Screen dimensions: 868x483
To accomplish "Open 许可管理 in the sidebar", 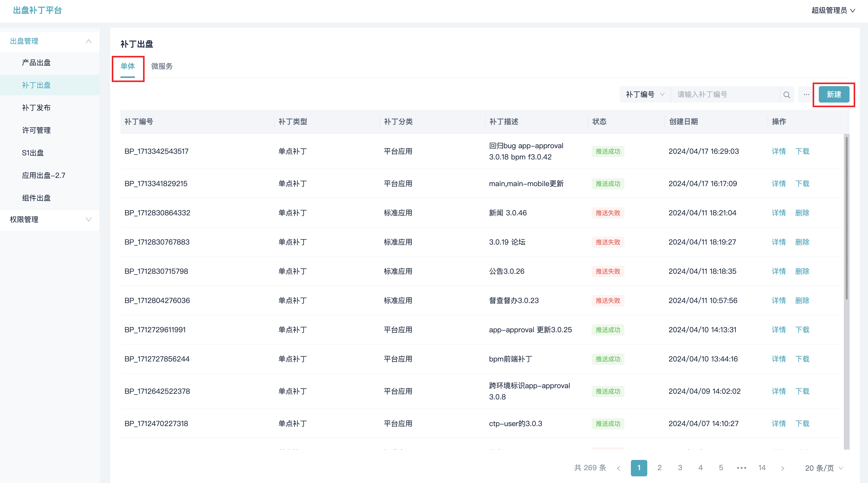I will click(49, 130).
